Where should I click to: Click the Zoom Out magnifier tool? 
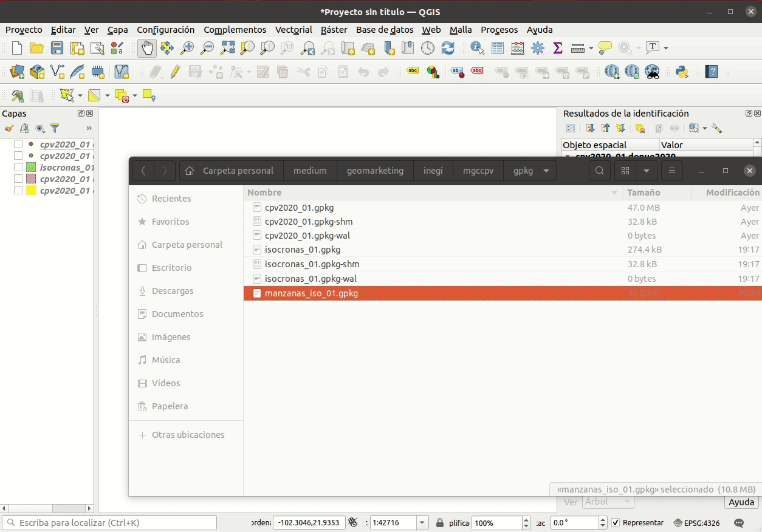tap(207, 48)
